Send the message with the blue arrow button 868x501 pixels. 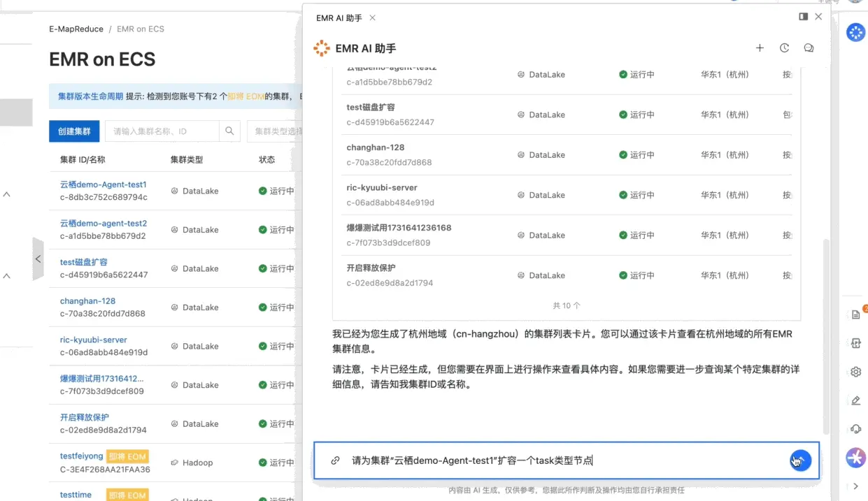coord(801,460)
